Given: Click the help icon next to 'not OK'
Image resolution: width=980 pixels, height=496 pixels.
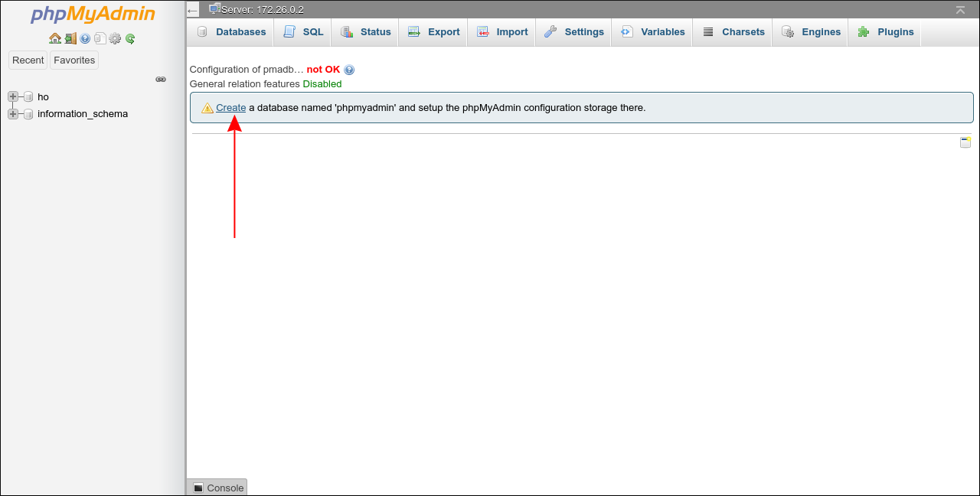Looking at the screenshot, I should 348,69.
